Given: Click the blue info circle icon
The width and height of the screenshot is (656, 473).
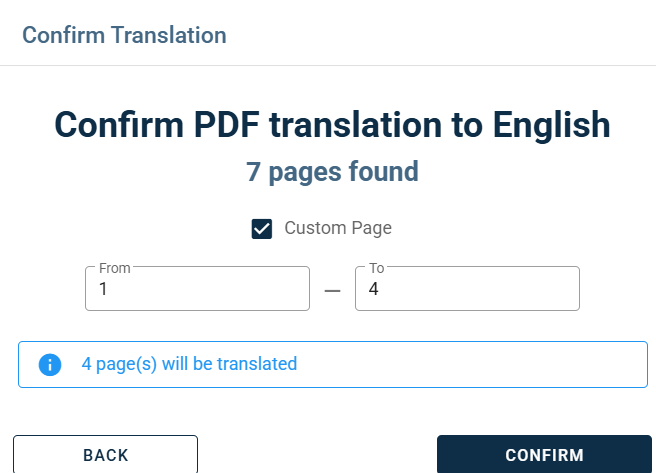Looking at the screenshot, I should click(x=50, y=365).
